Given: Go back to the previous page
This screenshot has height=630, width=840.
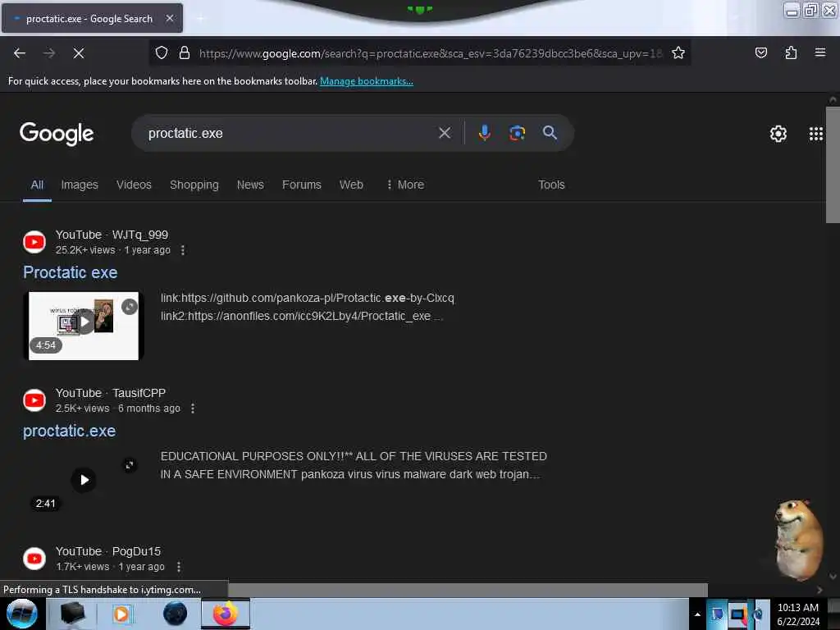Looking at the screenshot, I should click(x=20, y=53).
